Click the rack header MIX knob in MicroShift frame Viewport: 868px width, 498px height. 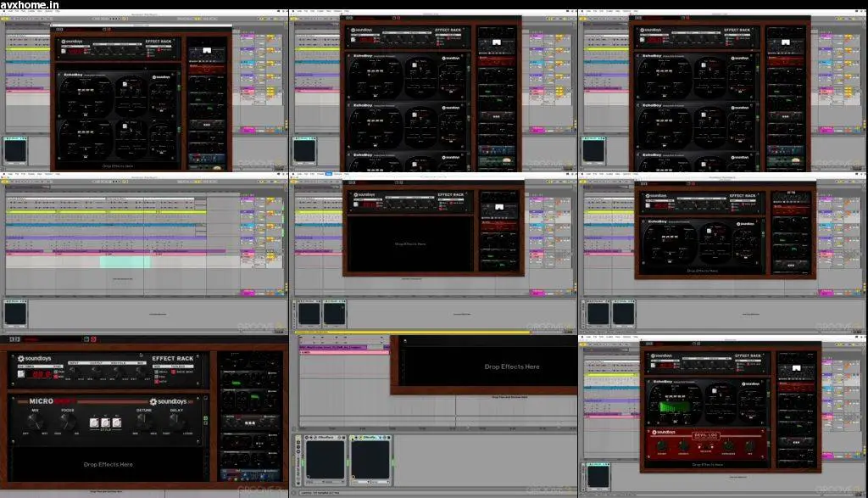point(140,370)
